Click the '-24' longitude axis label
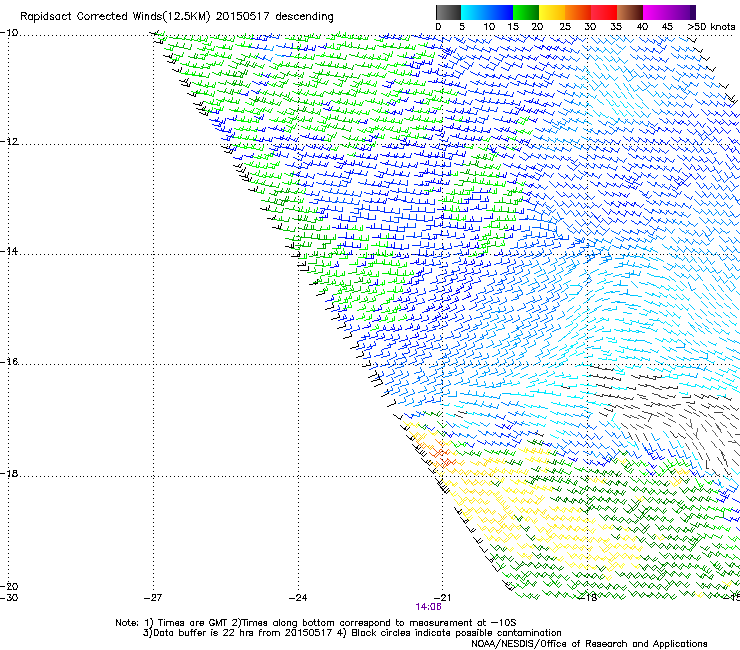740x650 pixels. click(x=298, y=598)
